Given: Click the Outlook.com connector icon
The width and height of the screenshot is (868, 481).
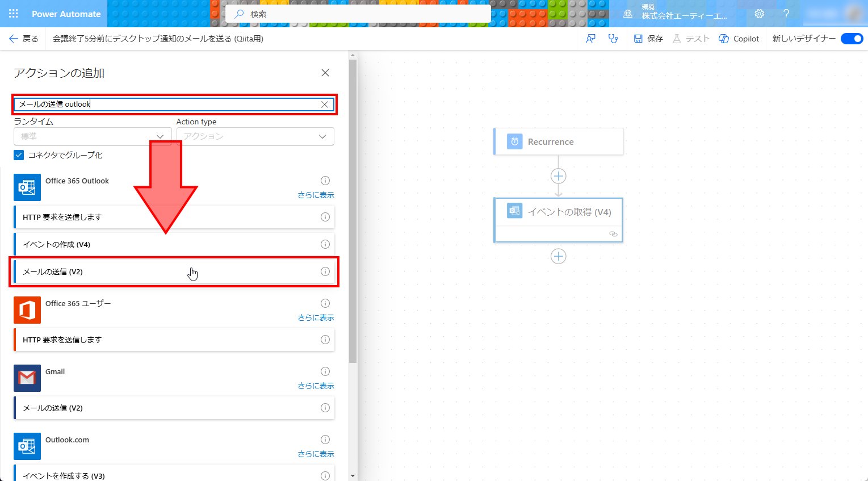Looking at the screenshot, I should 27,446.
